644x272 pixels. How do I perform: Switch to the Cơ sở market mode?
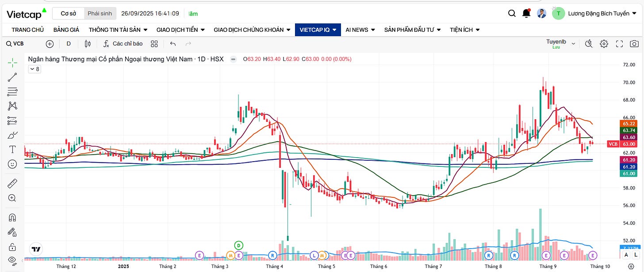(x=68, y=13)
